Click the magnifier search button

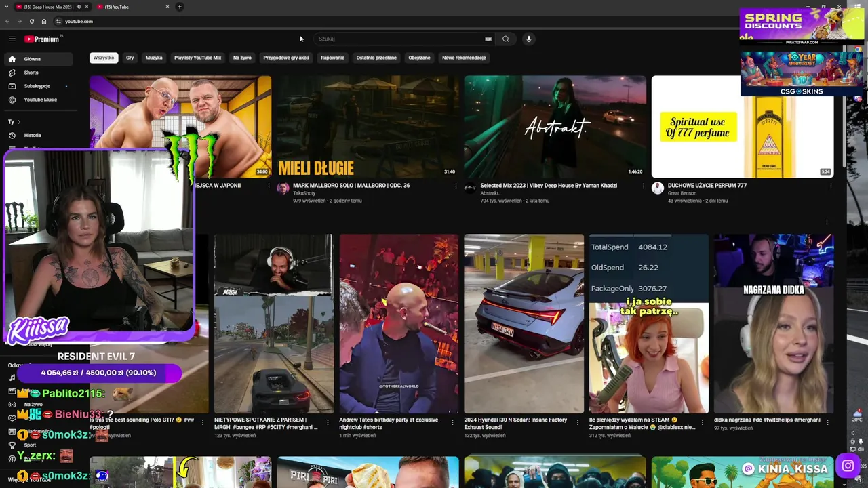coord(505,39)
